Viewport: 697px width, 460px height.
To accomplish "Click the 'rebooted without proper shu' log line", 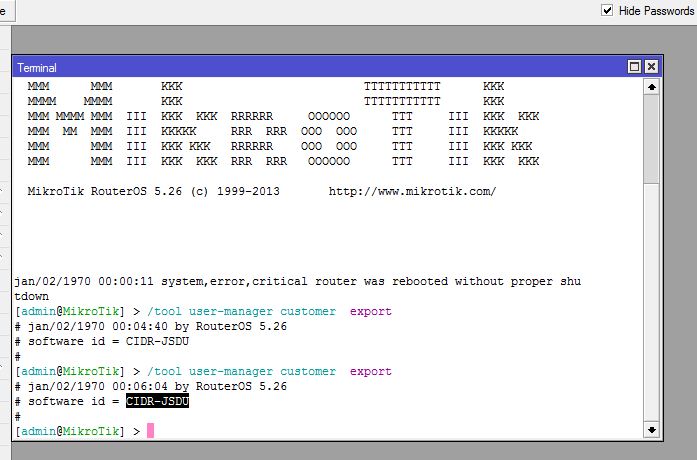I will coord(297,281).
